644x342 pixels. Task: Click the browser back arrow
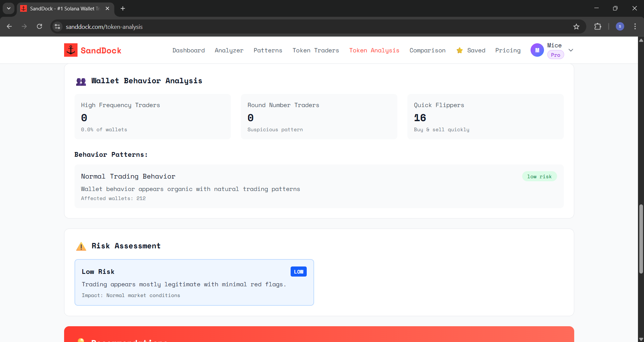[9, 27]
